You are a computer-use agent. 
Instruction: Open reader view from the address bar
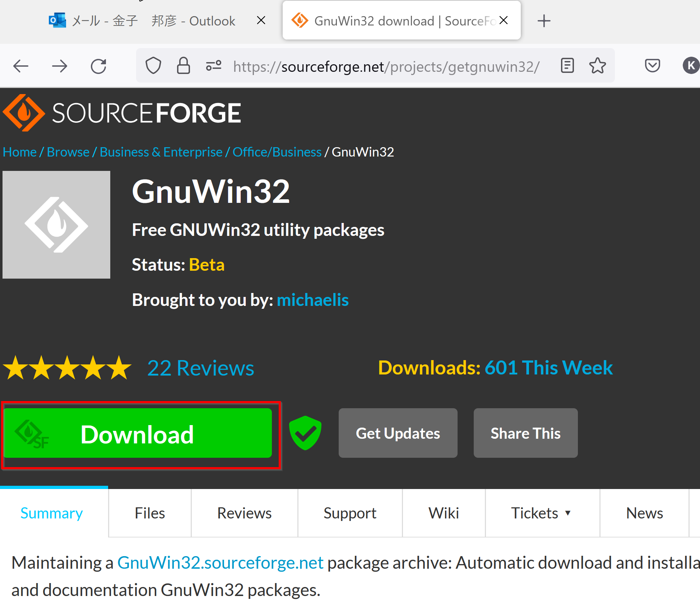pyautogui.click(x=567, y=65)
